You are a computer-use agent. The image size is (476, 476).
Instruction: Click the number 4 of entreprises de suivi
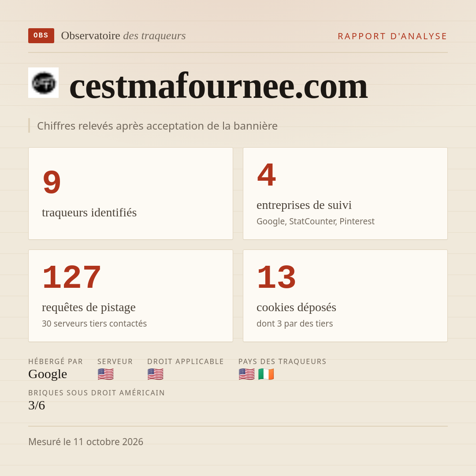(x=267, y=175)
